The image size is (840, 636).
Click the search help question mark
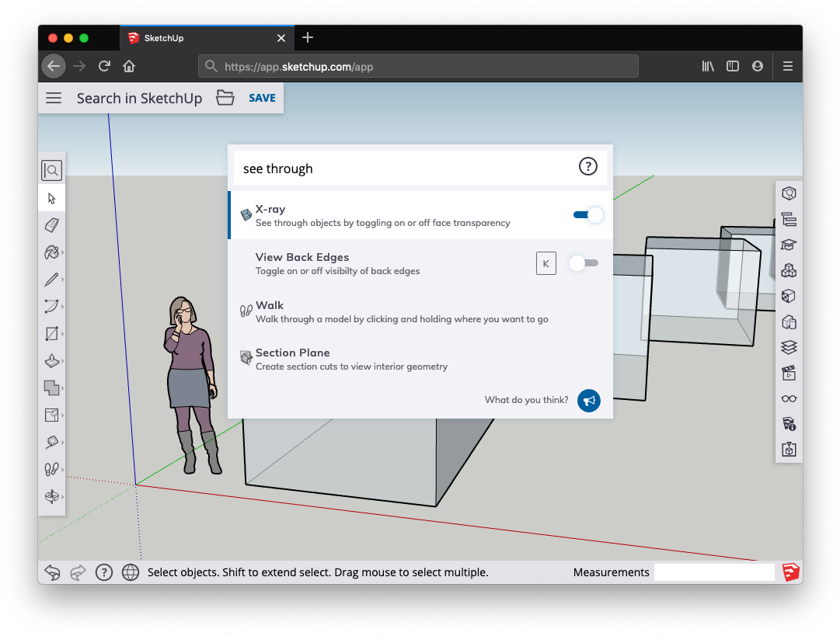(587, 166)
